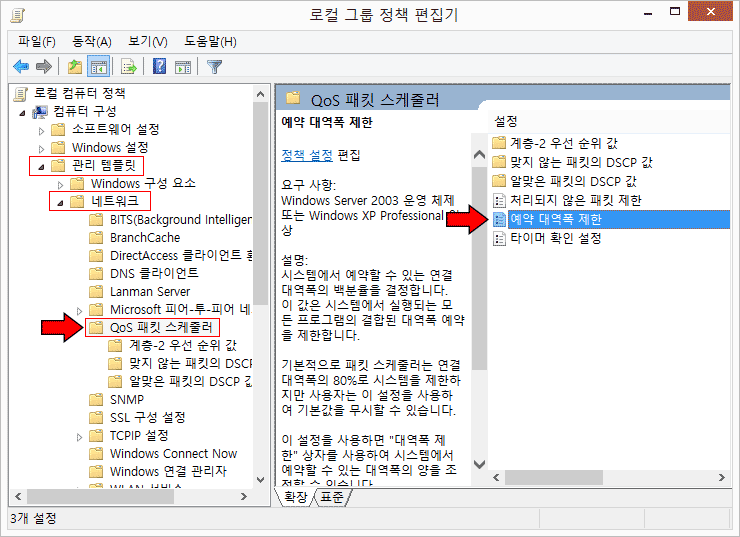Click the Export list toolbar icon
Image resolution: width=740 pixels, height=537 pixels.
(128, 67)
